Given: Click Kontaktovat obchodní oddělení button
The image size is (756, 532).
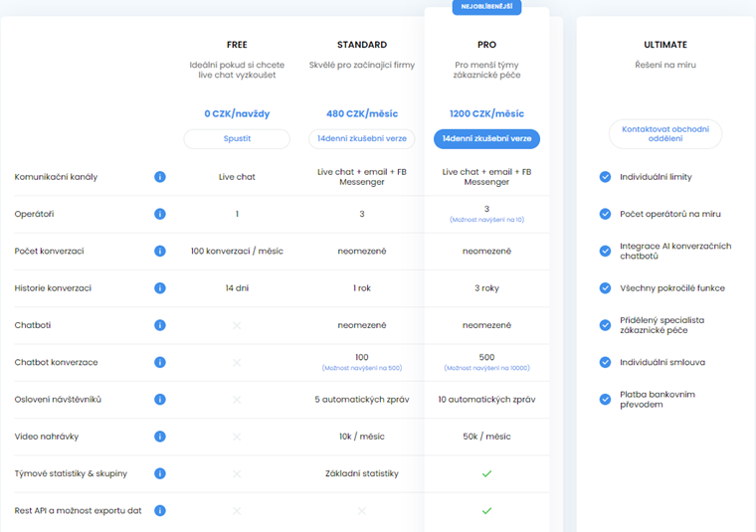Looking at the screenshot, I should pos(665,134).
